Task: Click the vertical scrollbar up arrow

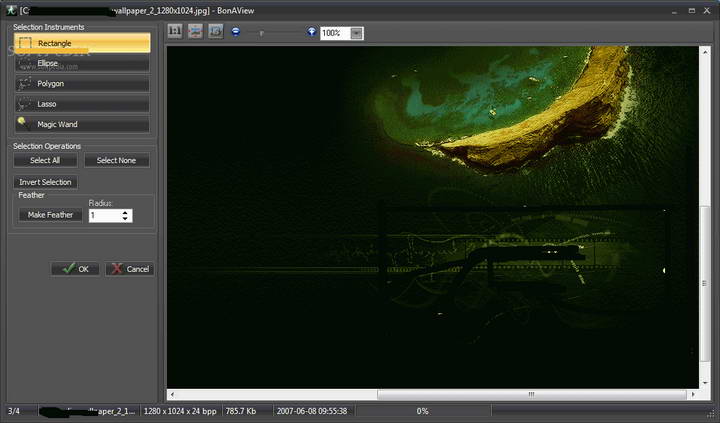Action: tap(705, 52)
